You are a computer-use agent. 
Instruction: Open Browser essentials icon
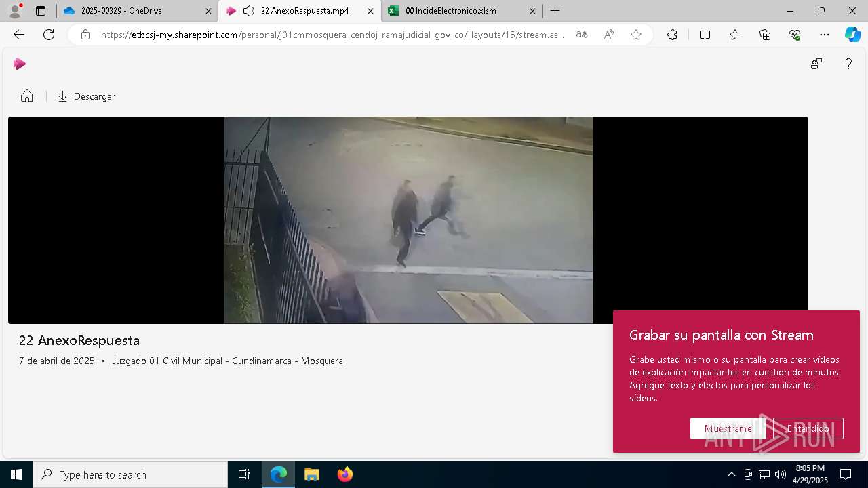coord(795,35)
